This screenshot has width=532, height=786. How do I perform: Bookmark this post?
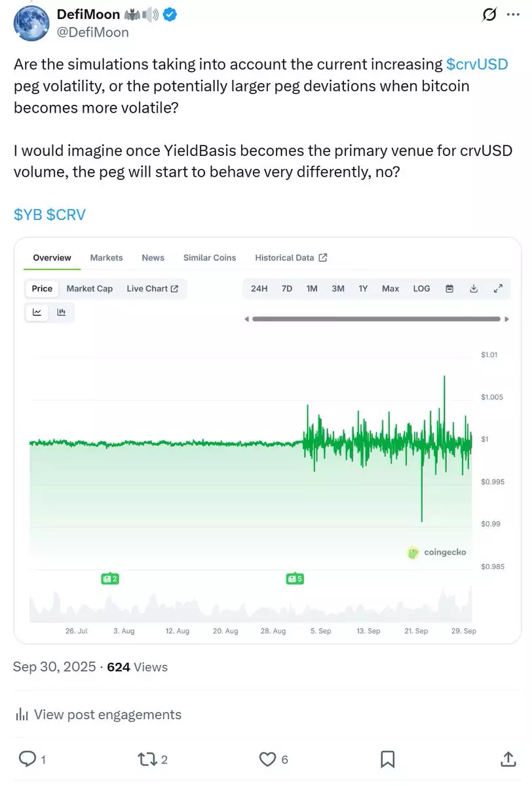(387, 759)
